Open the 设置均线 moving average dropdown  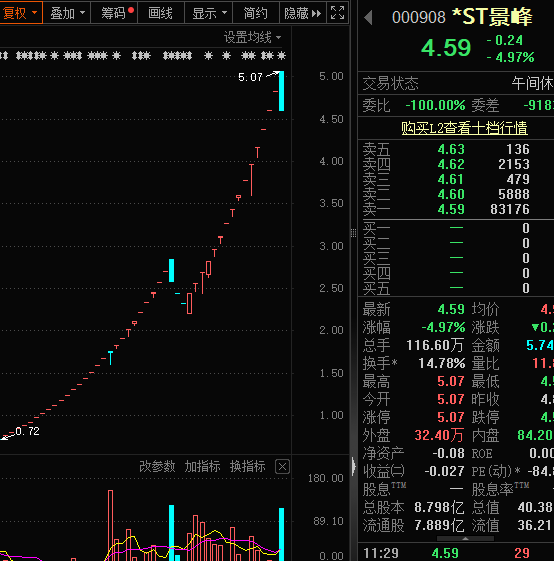(x=252, y=37)
